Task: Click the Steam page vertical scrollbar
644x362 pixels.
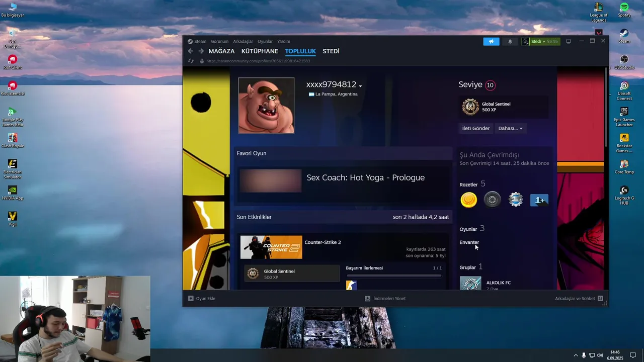Action: click(606, 108)
